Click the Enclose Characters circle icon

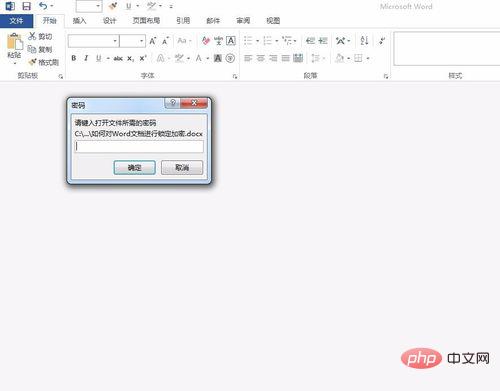click(x=230, y=58)
